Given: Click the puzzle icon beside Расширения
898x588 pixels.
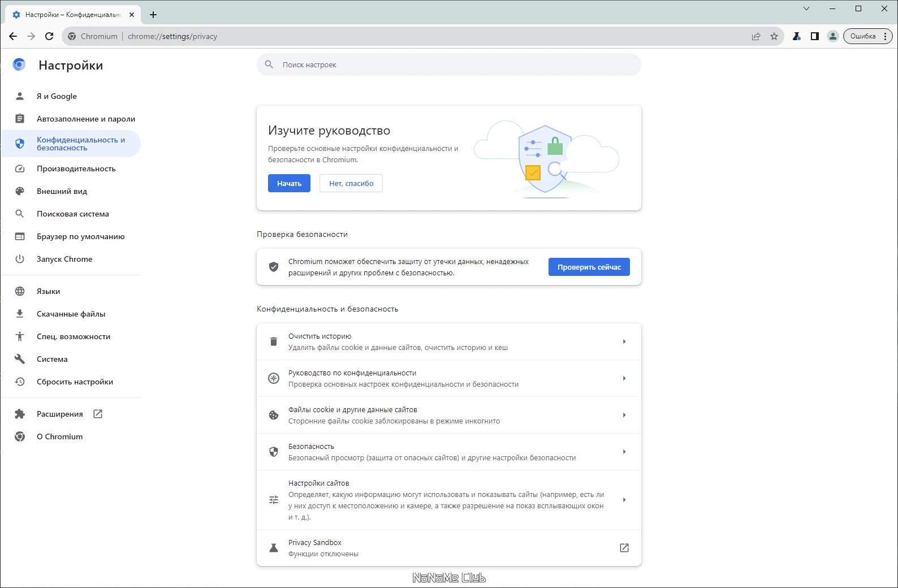Looking at the screenshot, I should [20, 414].
